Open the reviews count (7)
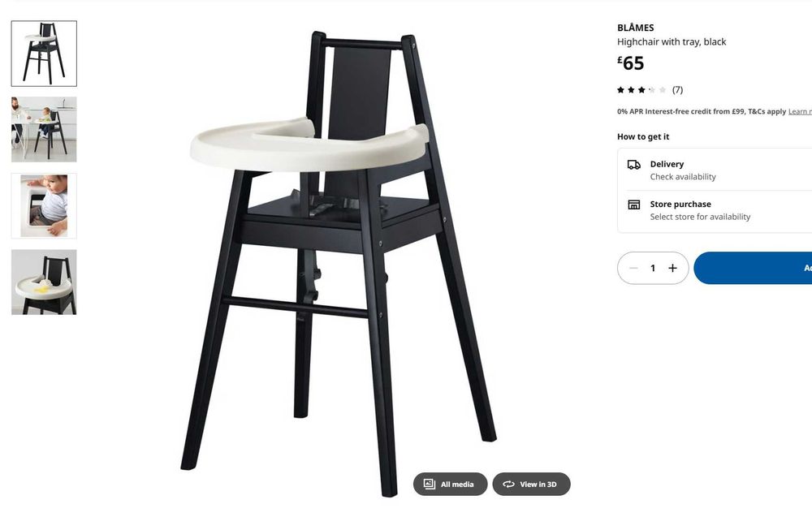Viewport: 812px width, 517px height. coord(677,90)
